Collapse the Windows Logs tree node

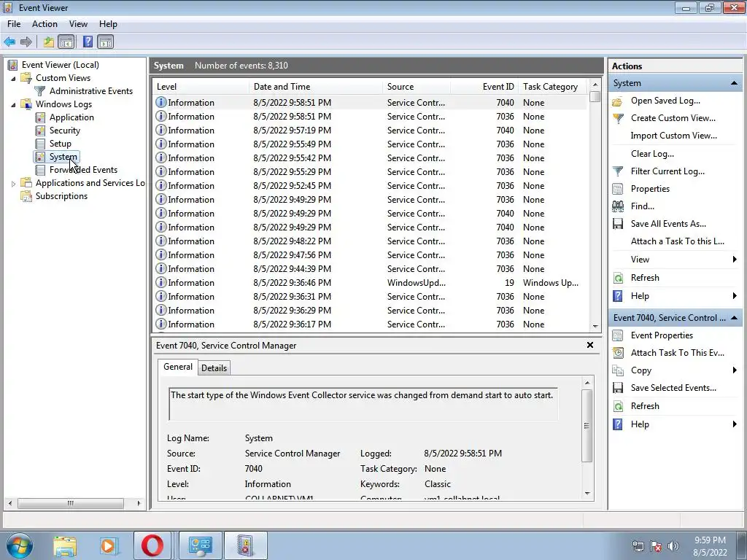pyautogui.click(x=13, y=105)
